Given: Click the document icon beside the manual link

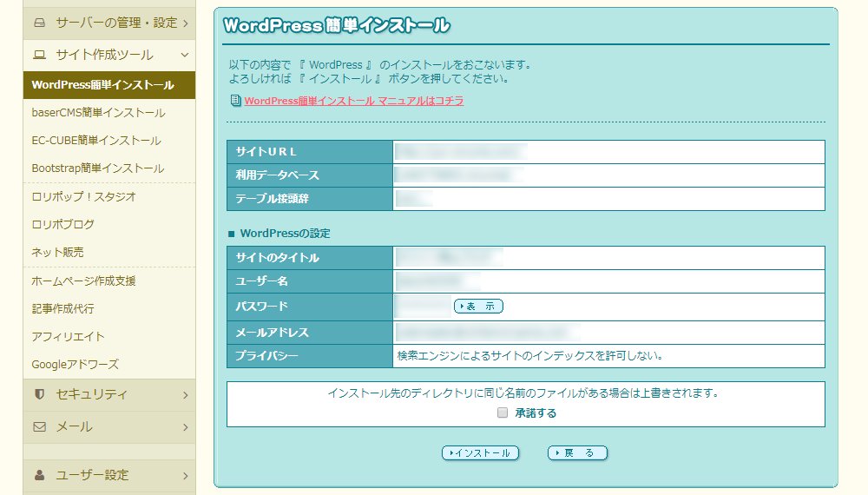Looking at the screenshot, I should click(235, 101).
